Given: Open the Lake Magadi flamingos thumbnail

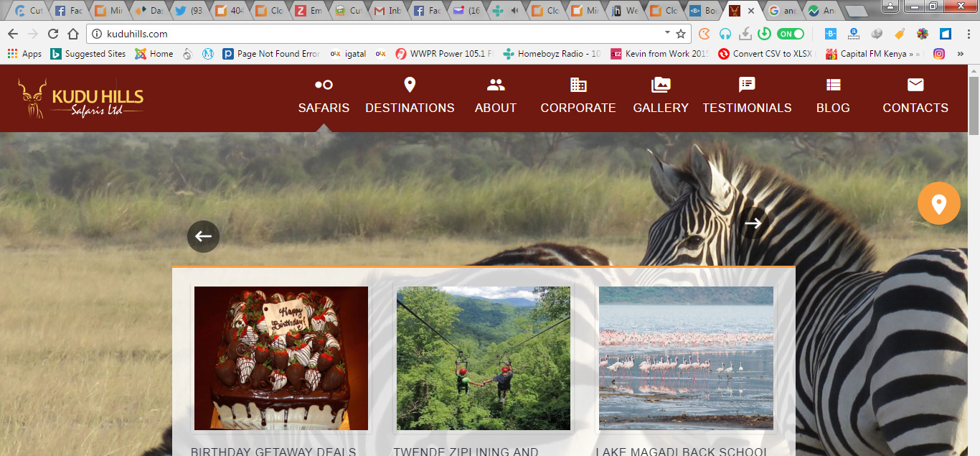Looking at the screenshot, I should [x=686, y=358].
